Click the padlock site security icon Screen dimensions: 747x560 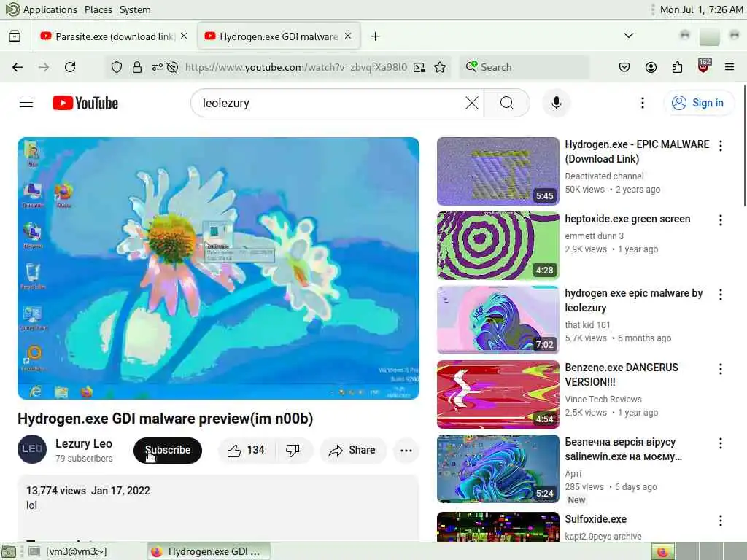point(137,67)
